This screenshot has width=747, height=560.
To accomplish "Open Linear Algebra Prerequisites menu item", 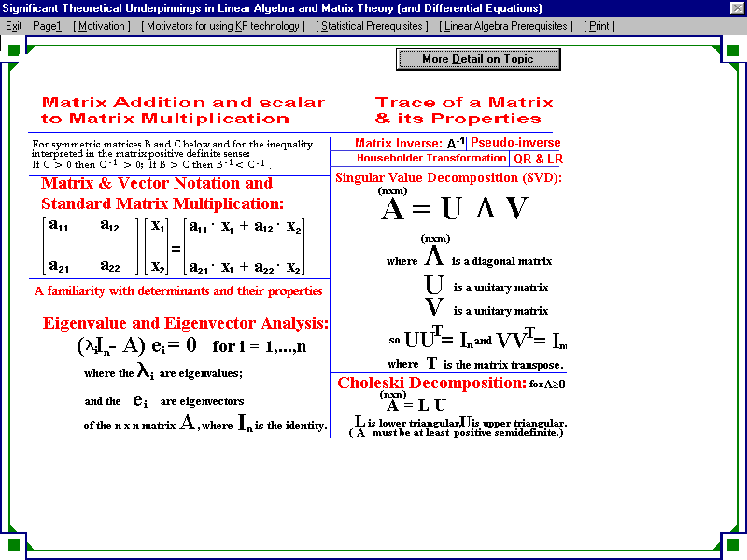I will tap(506, 26).
